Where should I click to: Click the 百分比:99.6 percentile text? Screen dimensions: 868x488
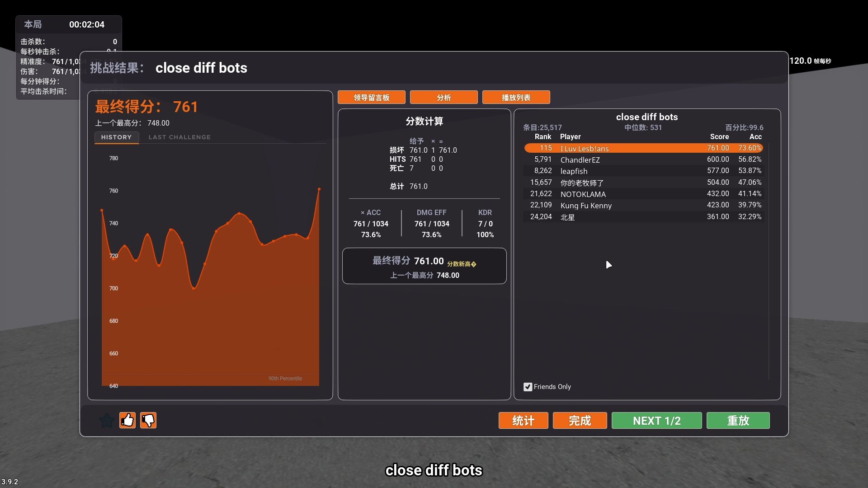click(x=744, y=127)
